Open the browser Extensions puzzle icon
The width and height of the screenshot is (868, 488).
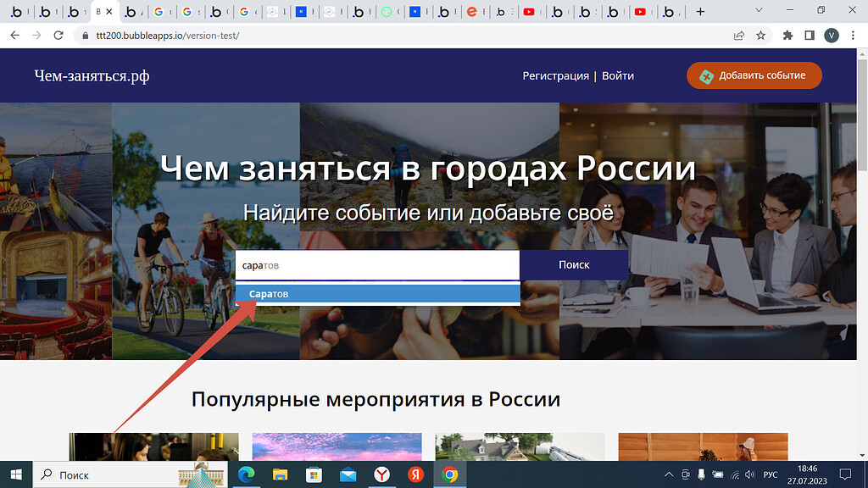pyautogui.click(x=787, y=37)
